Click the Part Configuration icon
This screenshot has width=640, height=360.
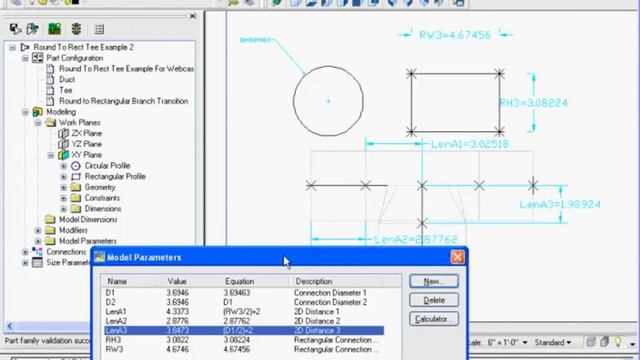click(x=38, y=58)
